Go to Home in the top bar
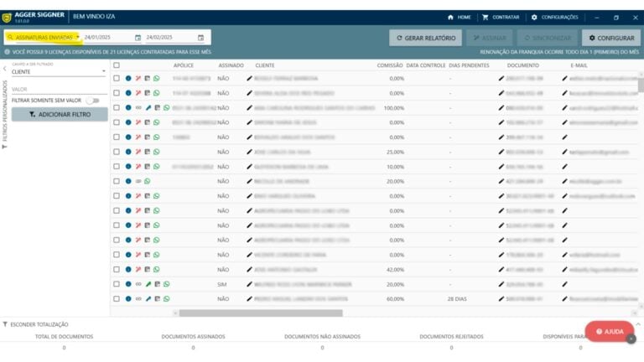Screen dimensions: 644x362 pos(459,17)
